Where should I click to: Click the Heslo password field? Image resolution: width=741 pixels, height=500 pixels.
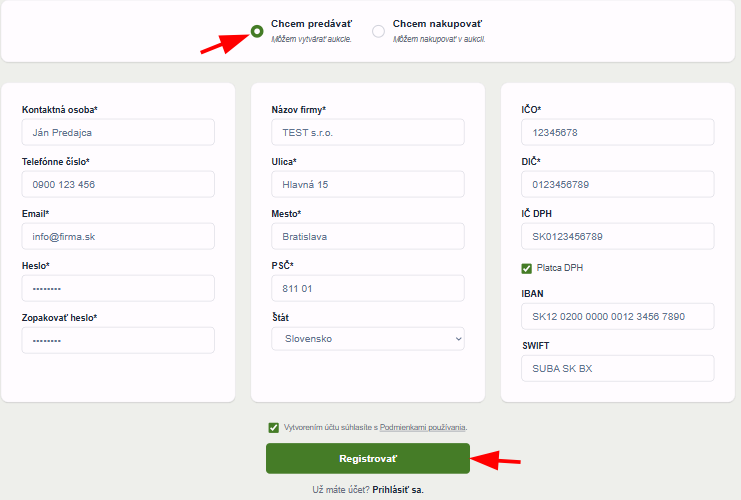118,288
